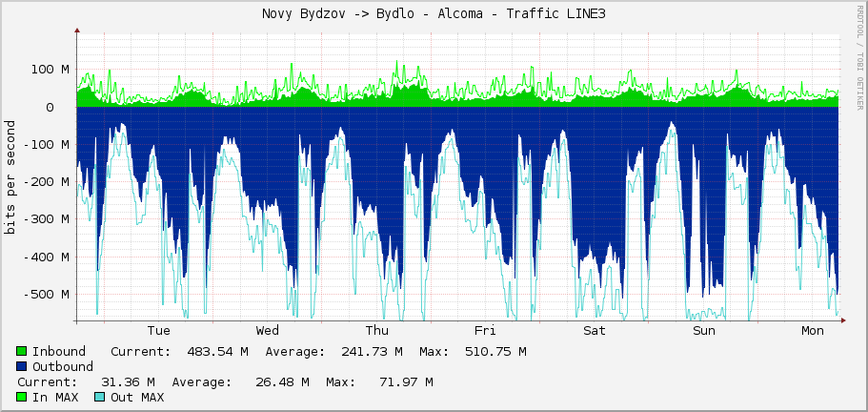Click the dark blue Outbound legend swatch
Viewport: 868px width, 412px height.
click(x=22, y=366)
